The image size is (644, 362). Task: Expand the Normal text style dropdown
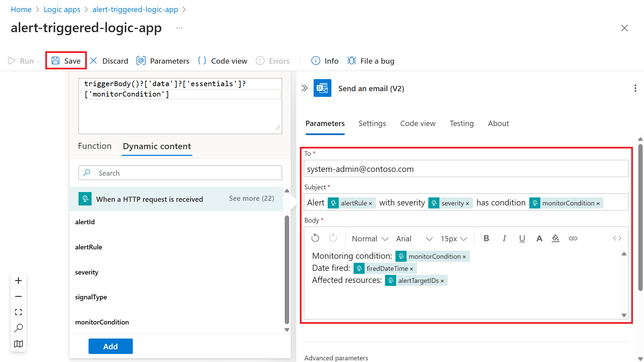click(369, 238)
